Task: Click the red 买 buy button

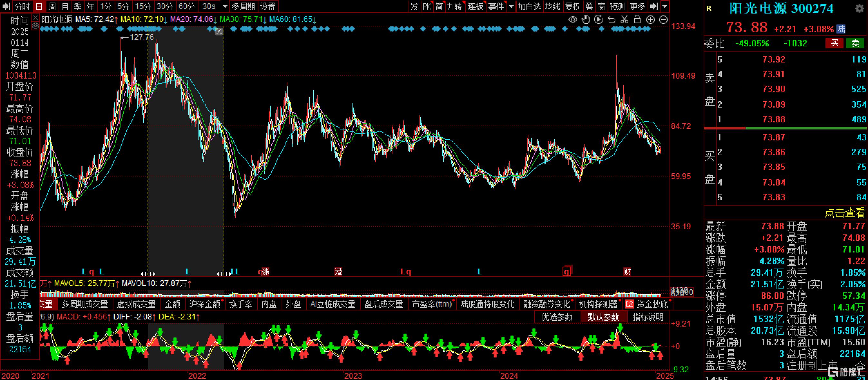Action: tap(834, 43)
